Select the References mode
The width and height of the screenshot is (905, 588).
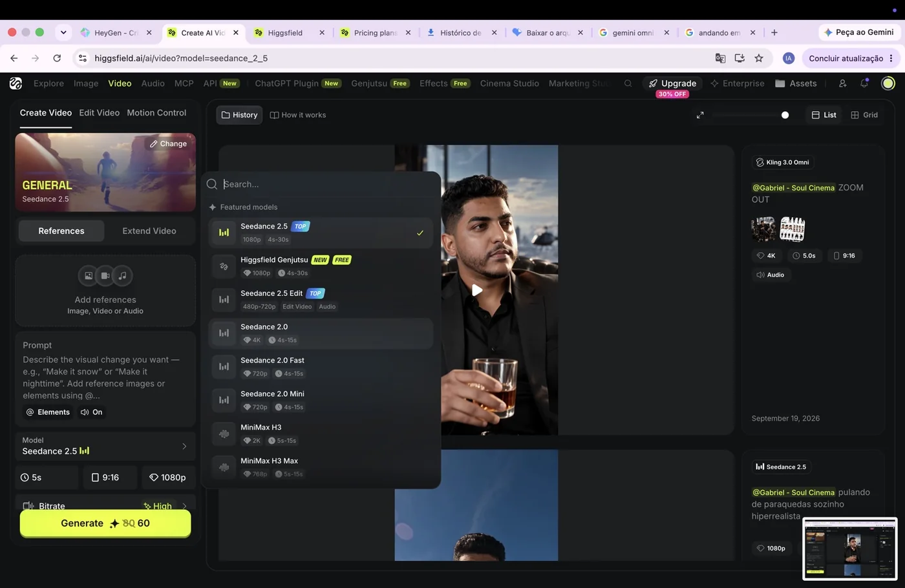(x=61, y=231)
